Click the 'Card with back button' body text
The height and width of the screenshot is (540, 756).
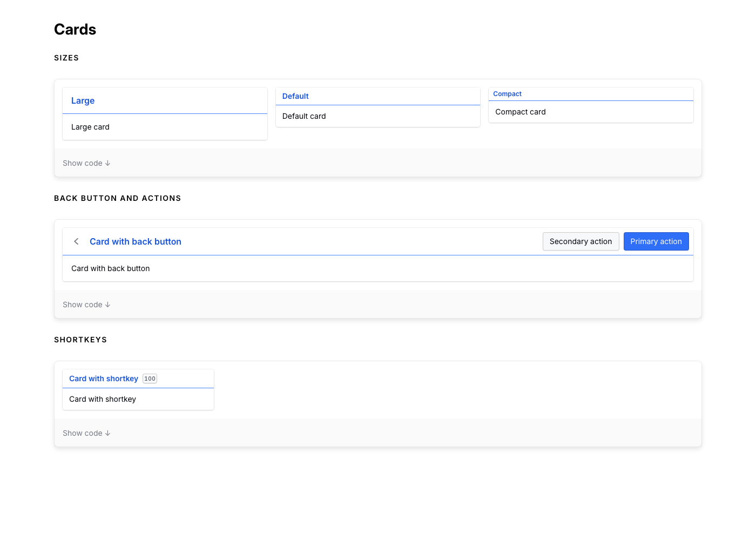click(x=110, y=268)
